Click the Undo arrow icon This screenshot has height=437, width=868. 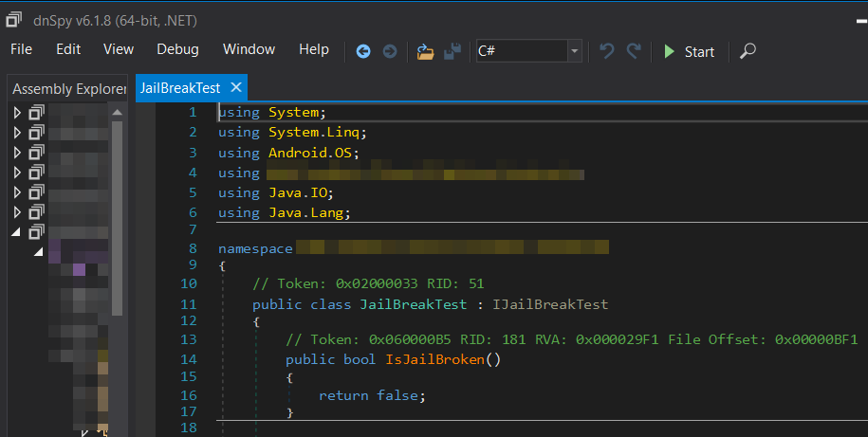pos(607,51)
